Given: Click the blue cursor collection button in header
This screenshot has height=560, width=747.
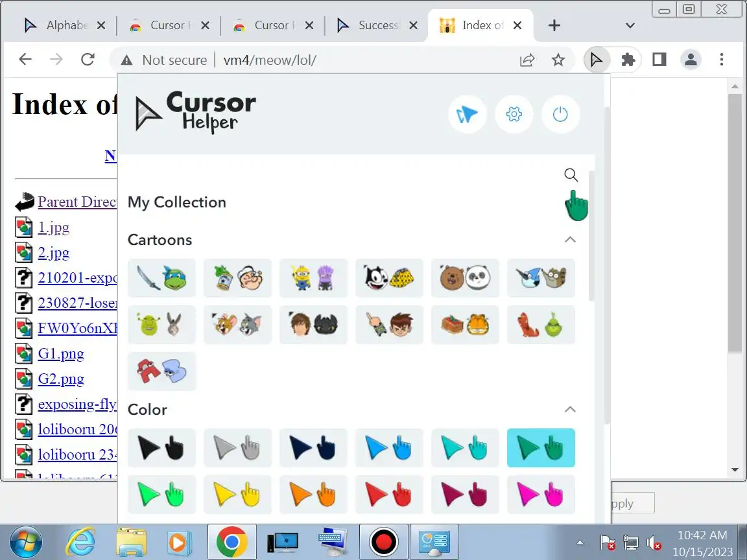Looking at the screenshot, I should pos(468,114).
